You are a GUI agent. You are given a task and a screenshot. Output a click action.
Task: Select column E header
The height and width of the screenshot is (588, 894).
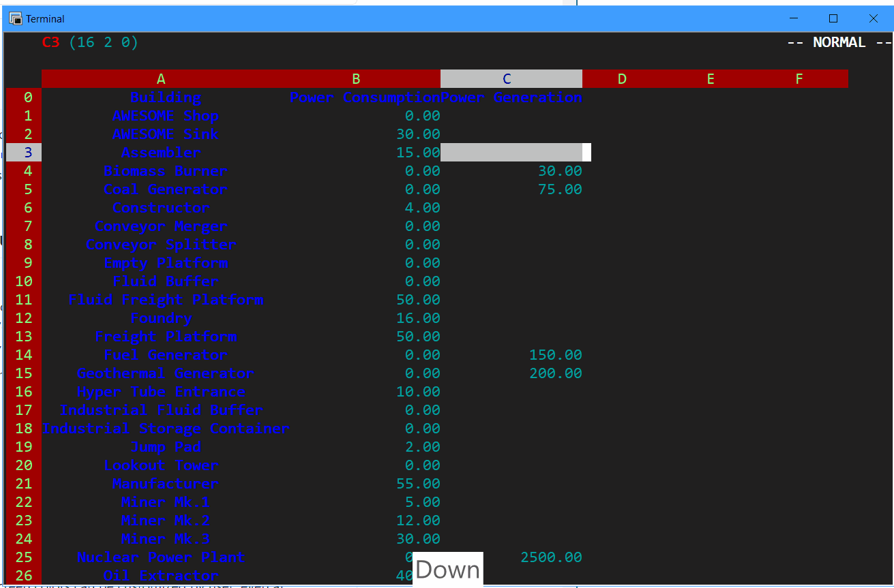point(711,79)
